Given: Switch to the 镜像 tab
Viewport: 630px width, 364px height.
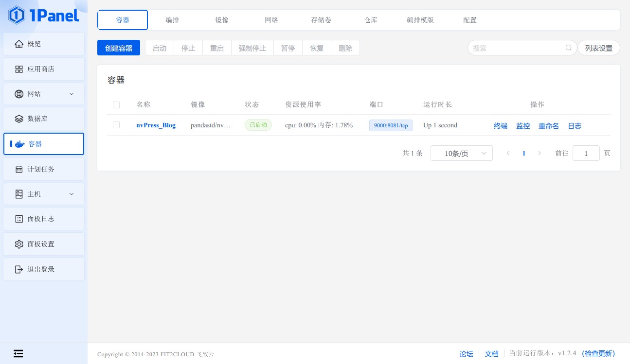Looking at the screenshot, I should [222, 20].
